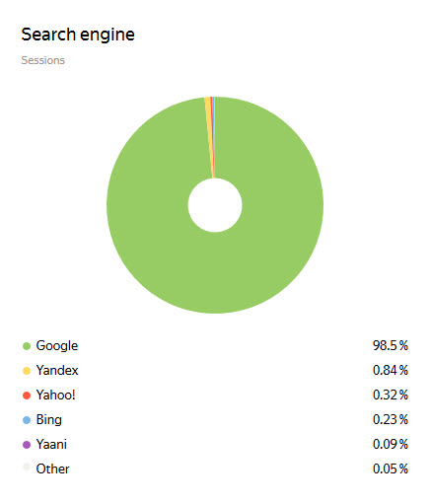Click the 0.84 % Yandex value
430x504 pixels.
(x=391, y=370)
